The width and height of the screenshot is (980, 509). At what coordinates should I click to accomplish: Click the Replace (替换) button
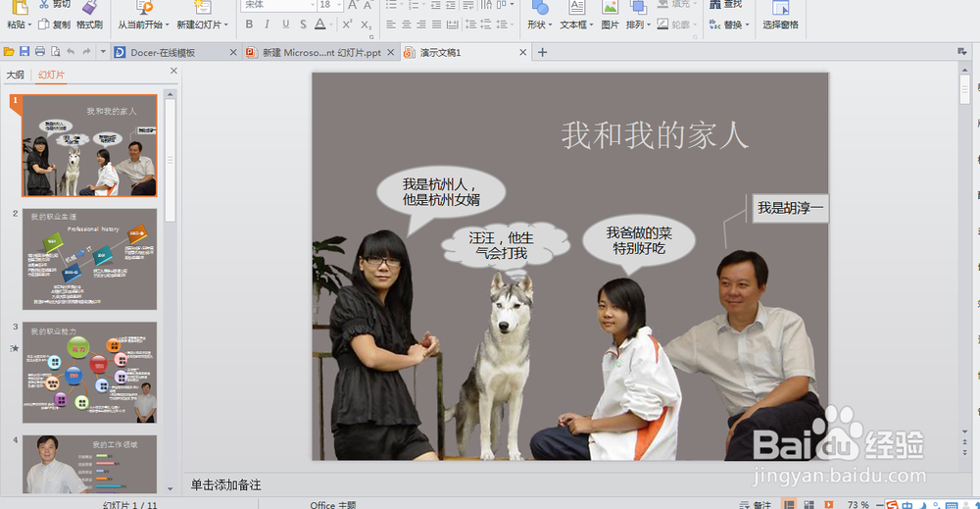tap(726, 25)
